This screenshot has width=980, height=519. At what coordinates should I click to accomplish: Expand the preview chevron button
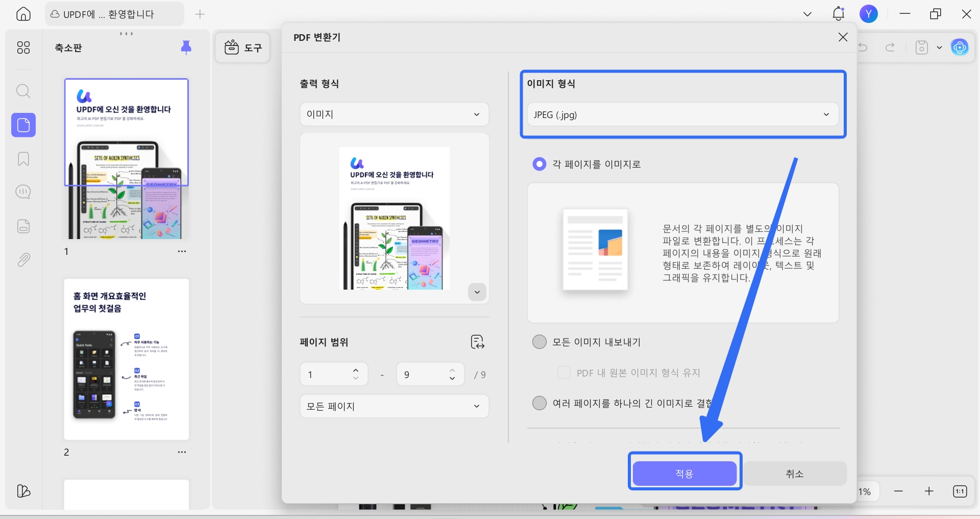click(x=477, y=292)
